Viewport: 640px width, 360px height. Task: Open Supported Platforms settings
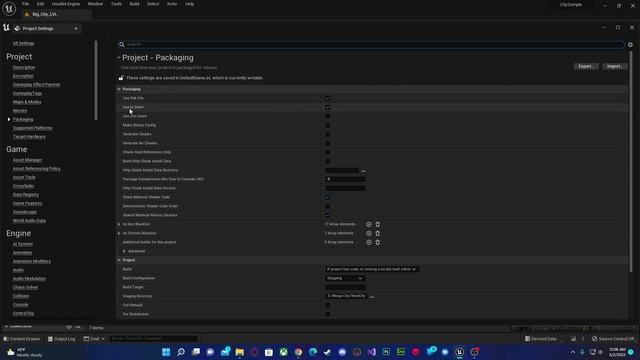(32, 128)
